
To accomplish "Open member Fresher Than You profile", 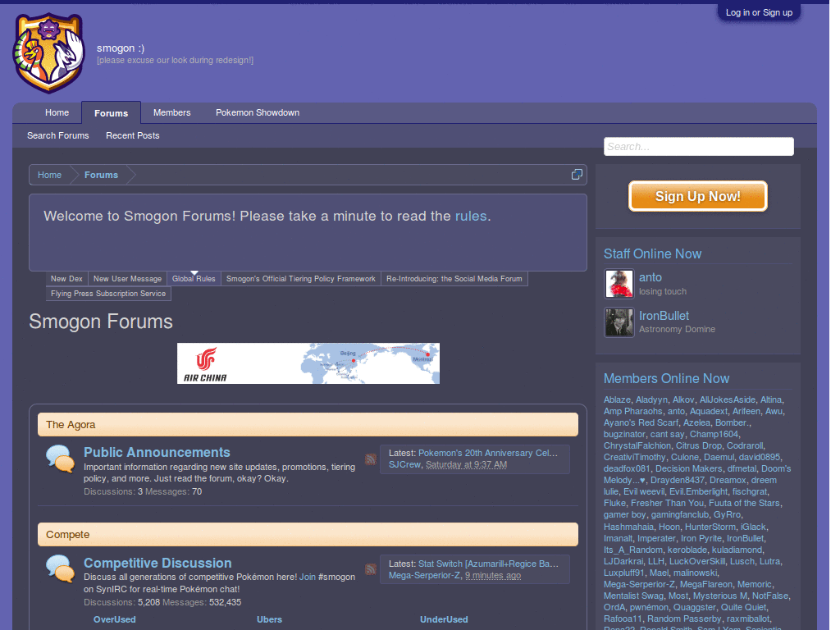I will (668, 503).
